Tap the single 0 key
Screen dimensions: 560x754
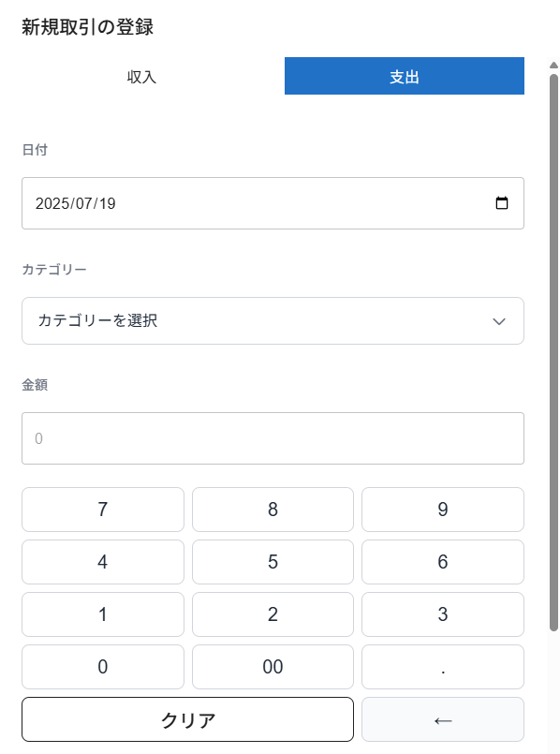[x=103, y=667]
